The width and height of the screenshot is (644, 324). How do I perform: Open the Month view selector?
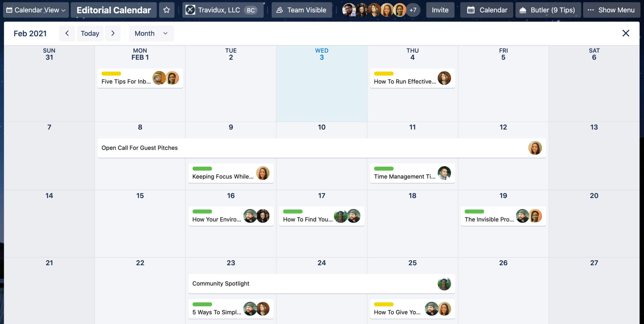click(x=151, y=33)
